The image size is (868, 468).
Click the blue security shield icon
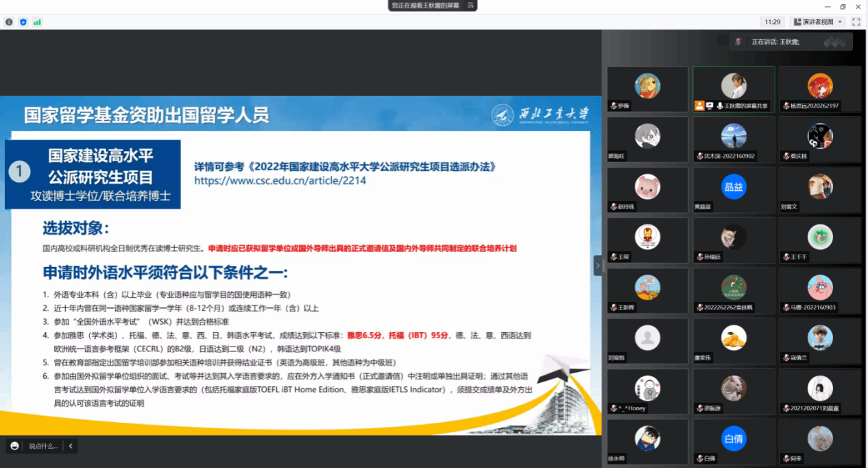click(x=23, y=22)
